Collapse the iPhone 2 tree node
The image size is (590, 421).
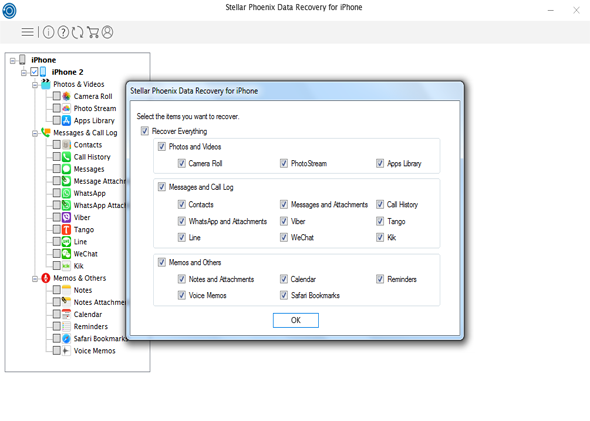(x=24, y=72)
